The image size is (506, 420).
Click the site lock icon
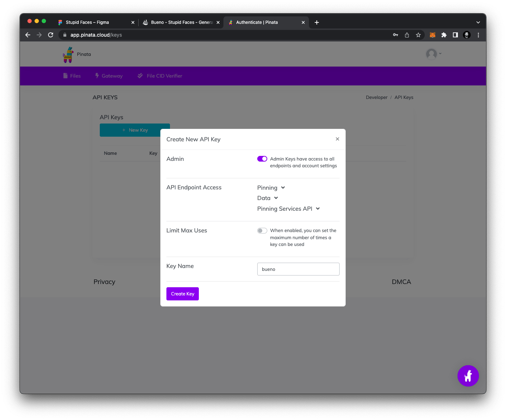coord(65,35)
